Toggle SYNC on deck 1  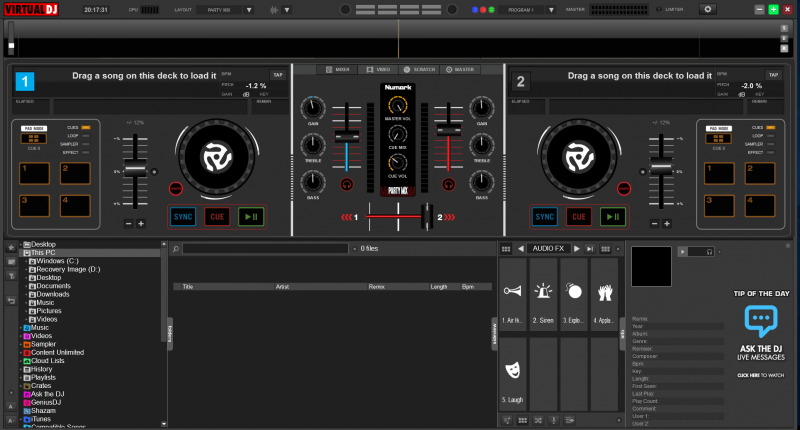pyautogui.click(x=182, y=215)
